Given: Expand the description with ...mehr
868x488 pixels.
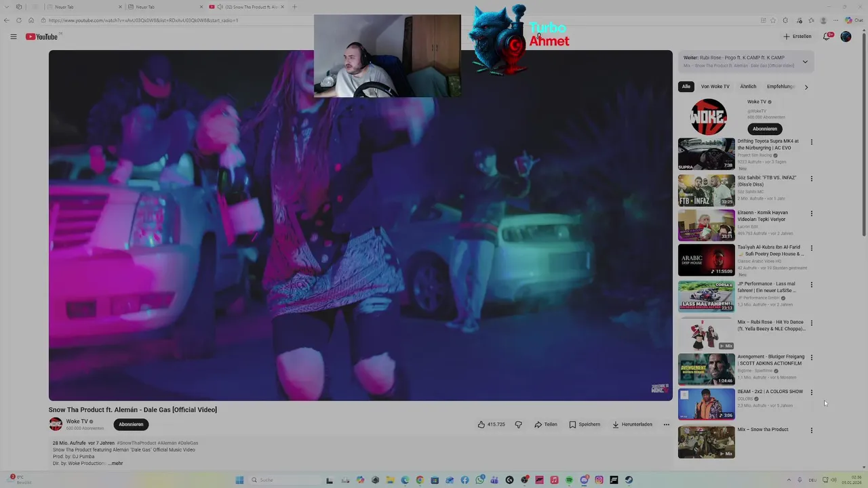Looking at the screenshot, I should click(115, 464).
